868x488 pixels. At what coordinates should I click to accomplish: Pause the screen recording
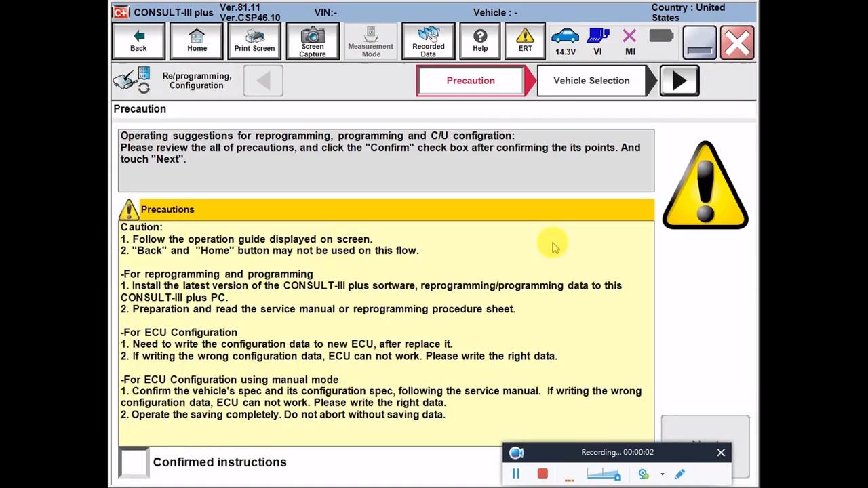(x=515, y=474)
